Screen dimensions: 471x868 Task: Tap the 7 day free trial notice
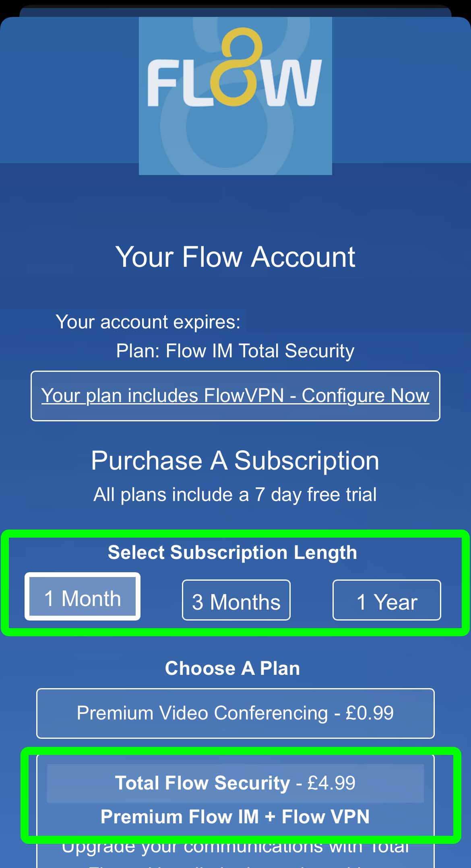(x=235, y=494)
